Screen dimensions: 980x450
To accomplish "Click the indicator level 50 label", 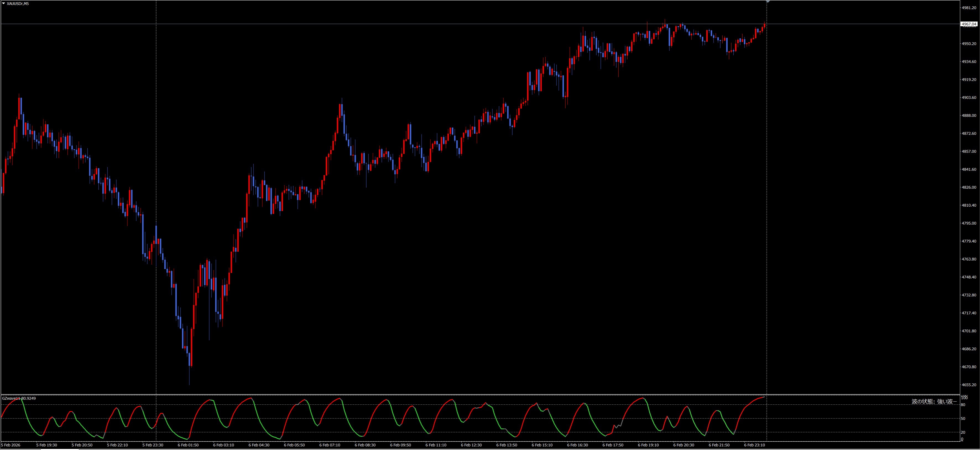I will (x=963, y=419).
